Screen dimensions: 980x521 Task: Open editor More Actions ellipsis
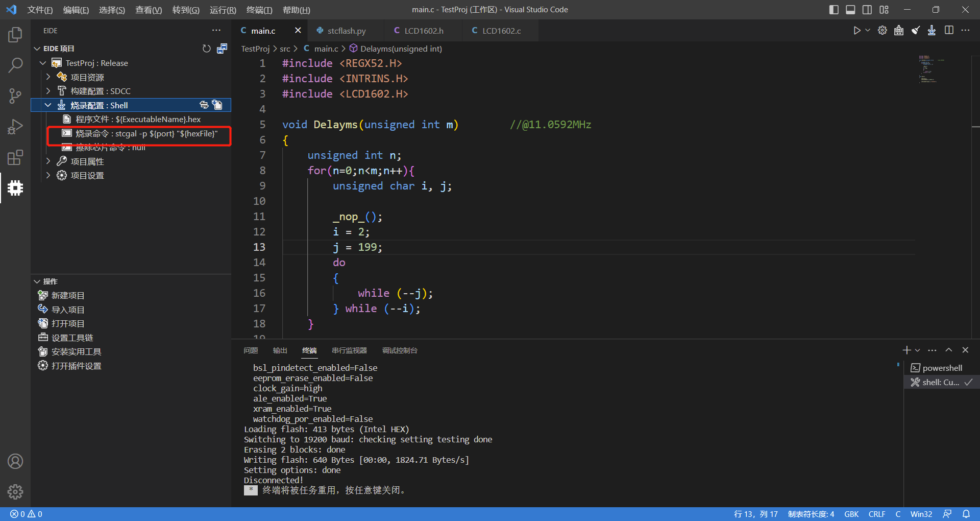click(965, 31)
